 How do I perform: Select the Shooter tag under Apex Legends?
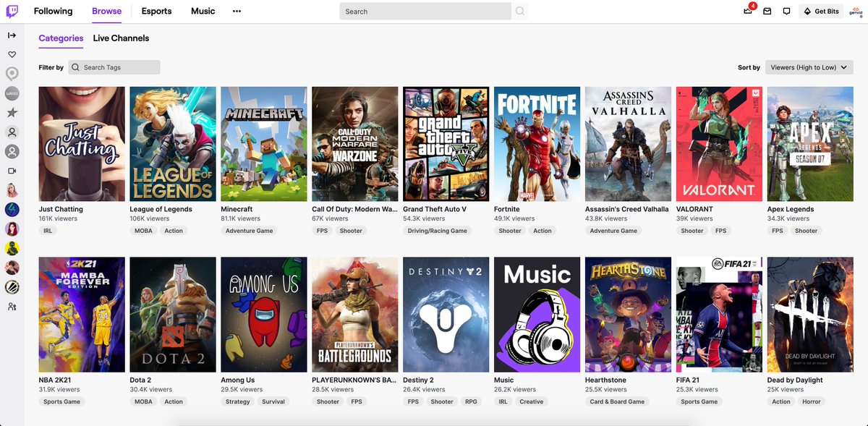click(806, 231)
